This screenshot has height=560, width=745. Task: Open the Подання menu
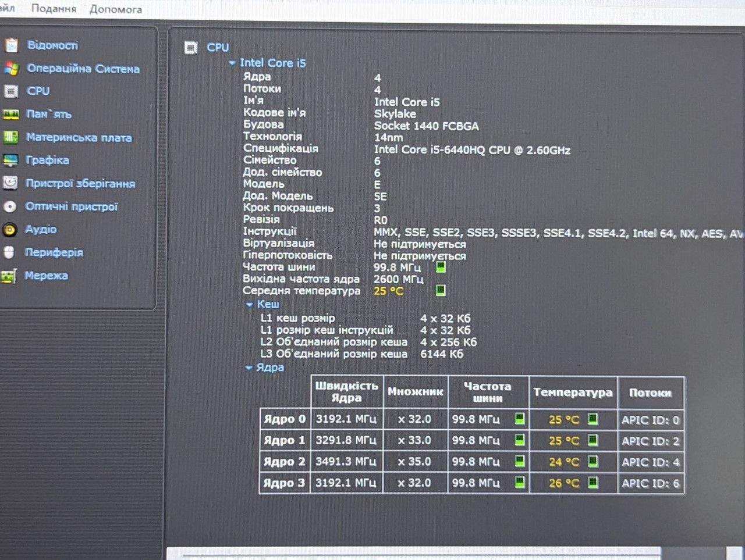click(54, 9)
